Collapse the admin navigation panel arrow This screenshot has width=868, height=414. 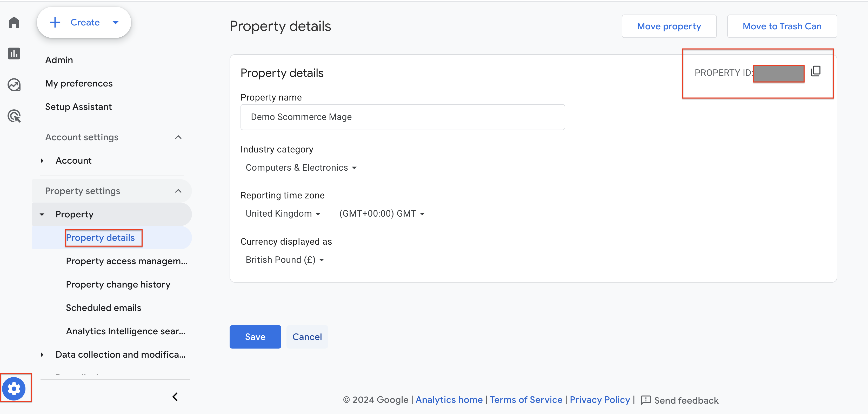click(x=175, y=397)
